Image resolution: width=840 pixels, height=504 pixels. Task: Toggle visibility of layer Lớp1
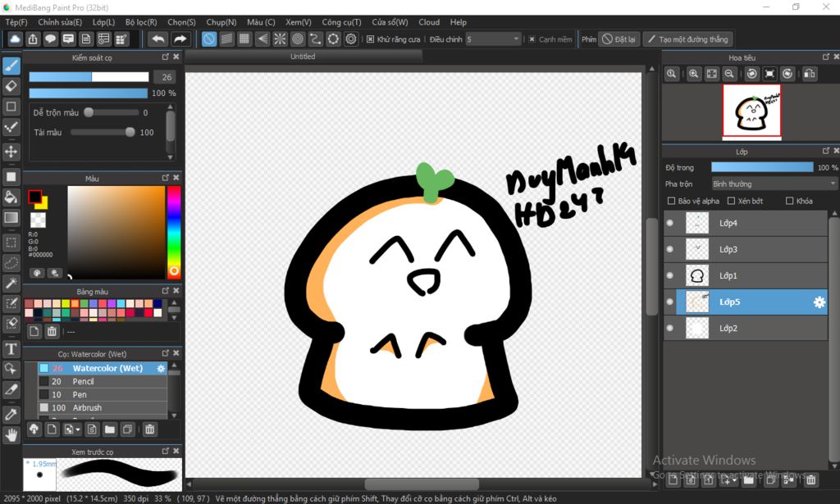coord(669,275)
